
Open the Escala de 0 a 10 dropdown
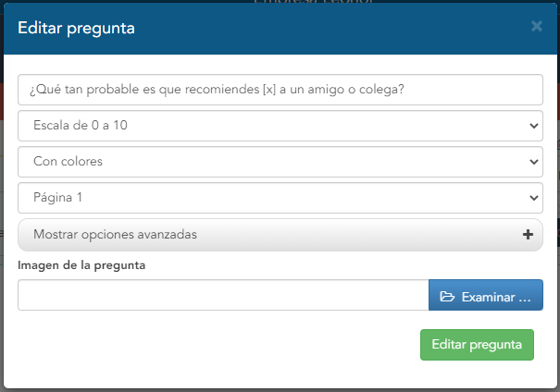pos(280,126)
